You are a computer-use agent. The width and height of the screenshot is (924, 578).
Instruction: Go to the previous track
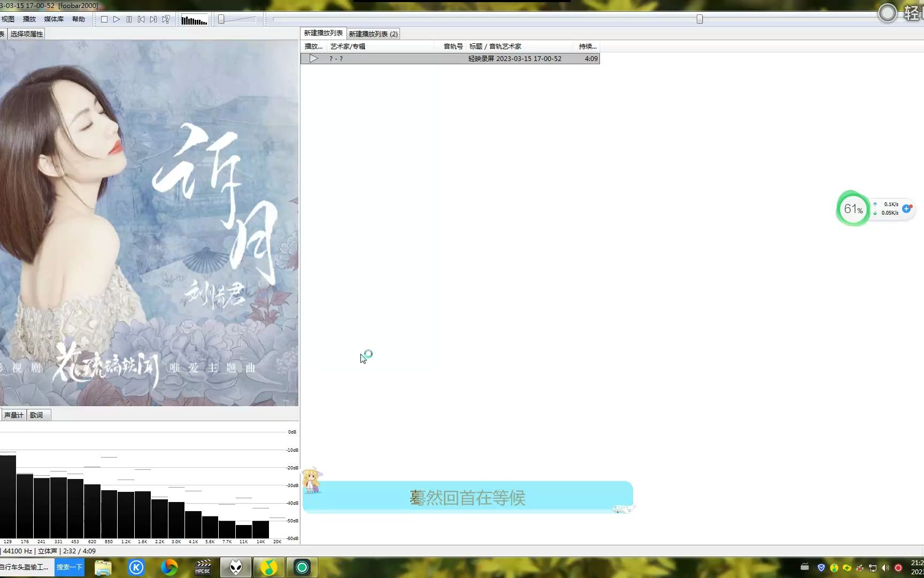(x=141, y=19)
